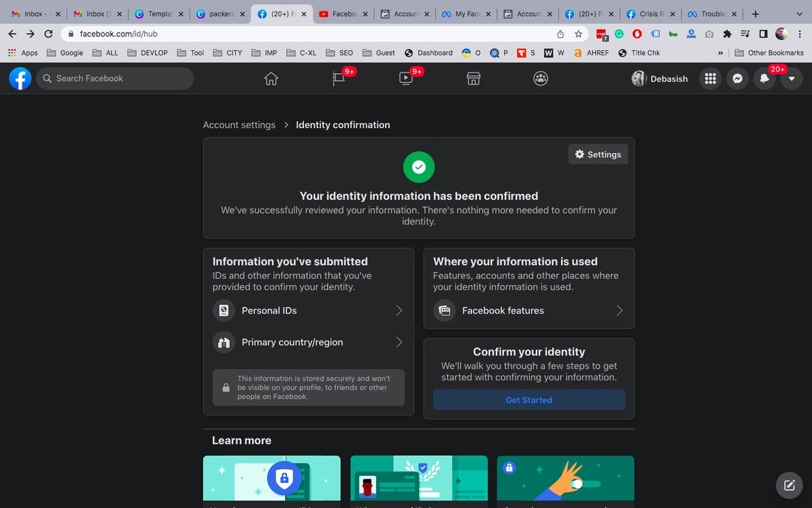
Task: Go forward in browser history
Action: [30, 34]
